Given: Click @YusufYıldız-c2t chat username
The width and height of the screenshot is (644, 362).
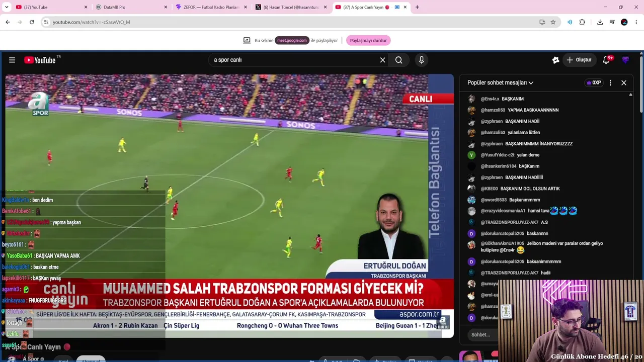Looking at the screenshot, I should [498, 155].
